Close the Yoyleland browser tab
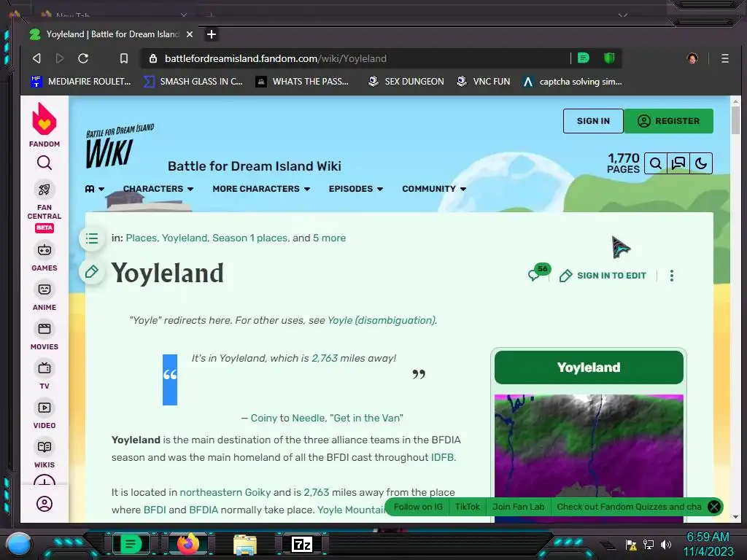This screenshot has height=560, width=747. point(190,34)
